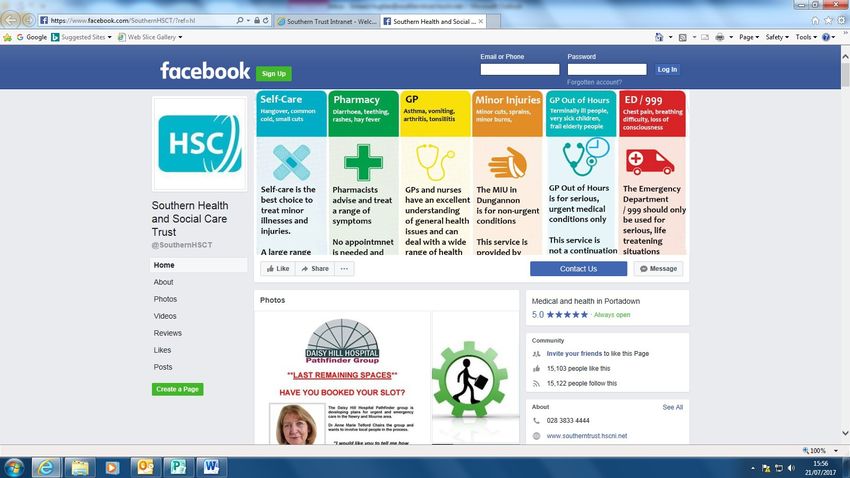
Task: Select Likes in the page sidebar
Action: pyautogui.click(x=162, y=350)
